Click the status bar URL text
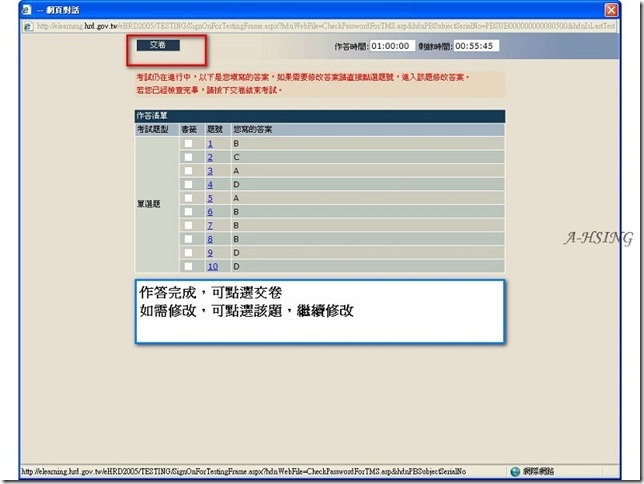644x484 pixels. point(244,471)
